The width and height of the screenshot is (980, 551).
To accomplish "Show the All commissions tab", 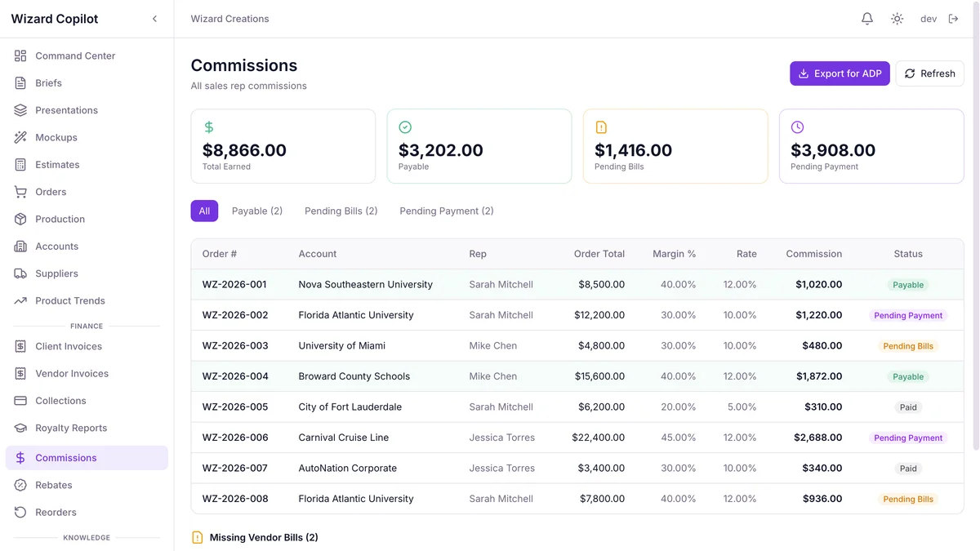I will pyautogui.click(x=204, y=211).
